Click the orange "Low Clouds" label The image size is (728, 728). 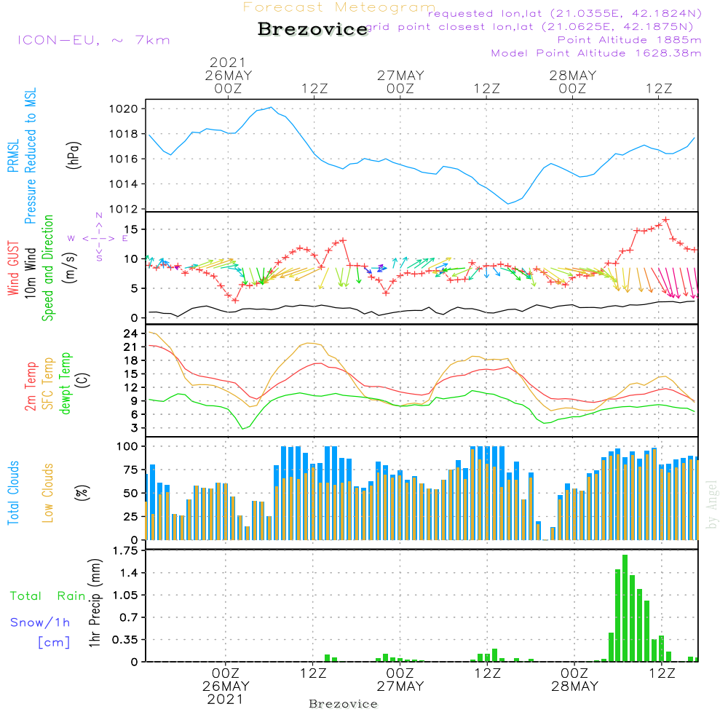click(48, 493)
